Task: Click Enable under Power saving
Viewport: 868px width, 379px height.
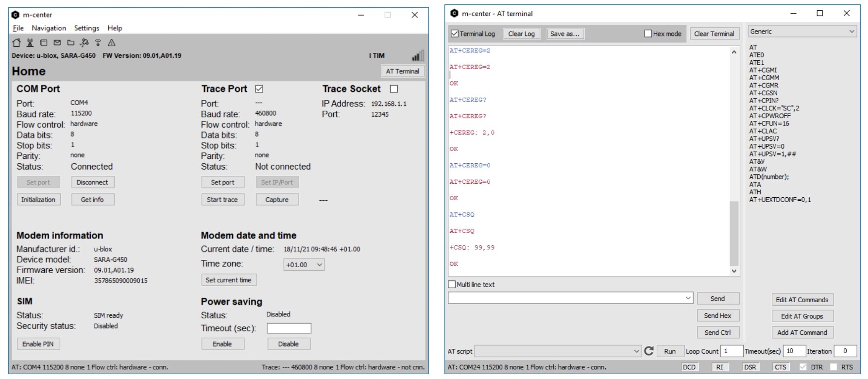Action: [222, 344]
